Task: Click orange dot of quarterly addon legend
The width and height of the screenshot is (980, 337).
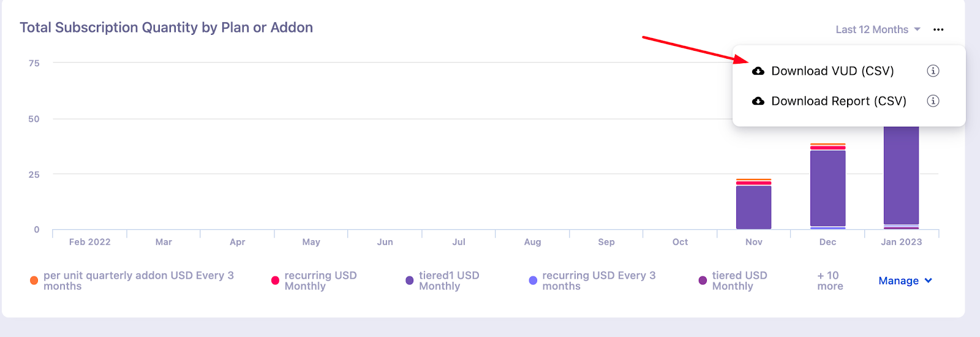Action: coord(34,281)
